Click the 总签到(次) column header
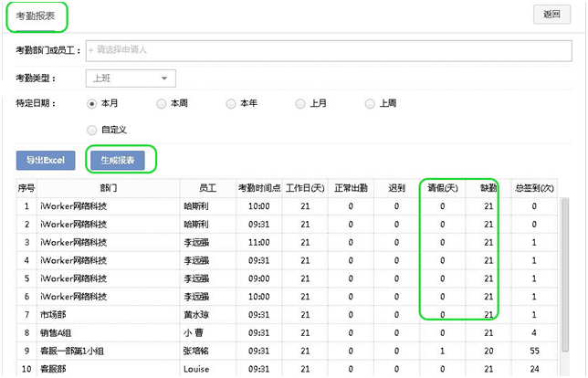This screenshot has width=588, height=378. [534, 188]
